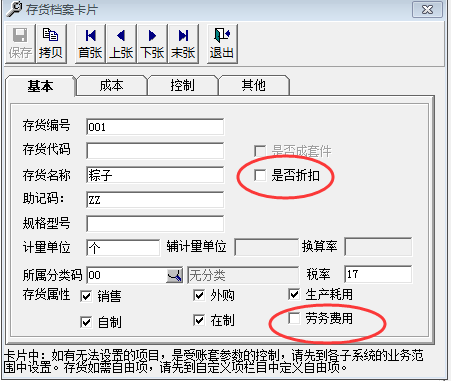Click the 辅计量单位 field
This screenshot has height=381, width=451.
click(x=266, y=247)
